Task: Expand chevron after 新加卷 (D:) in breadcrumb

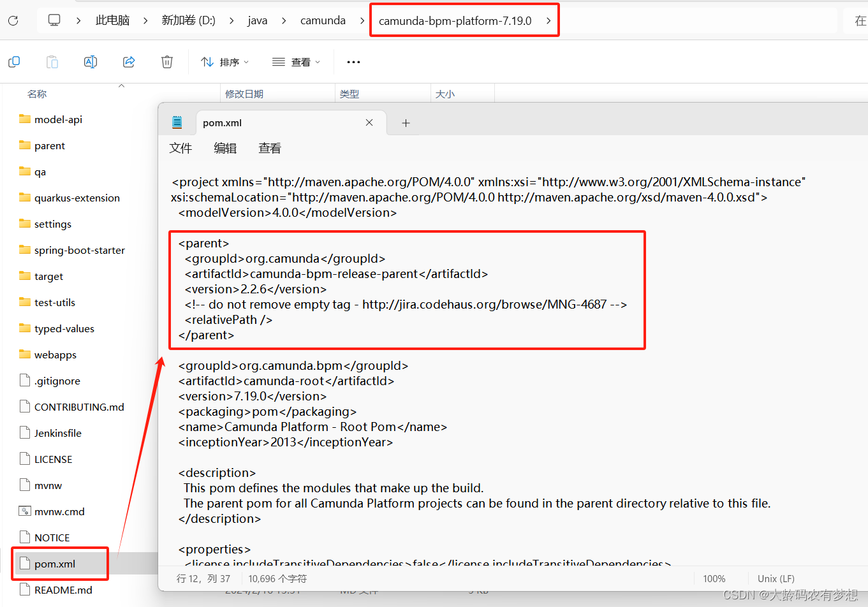Action: tap(232, 20)
